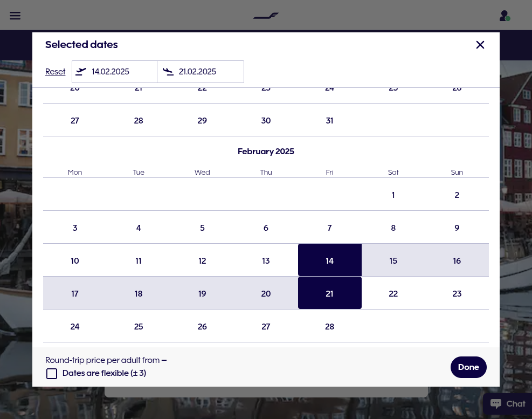Select February 12

[202, 261]
